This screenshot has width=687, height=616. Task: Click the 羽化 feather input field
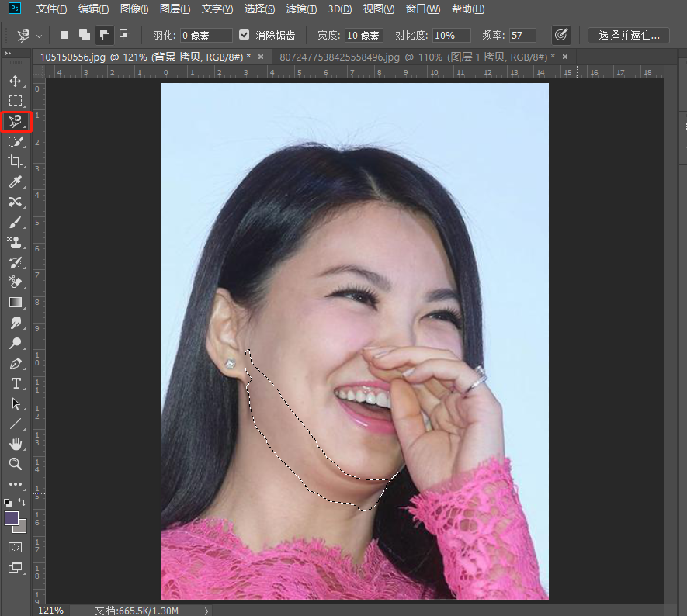click(206, 36)
